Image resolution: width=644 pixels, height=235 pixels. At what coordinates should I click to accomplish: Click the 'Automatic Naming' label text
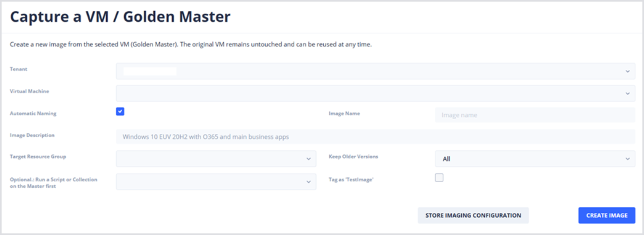[x=33, y=113]
